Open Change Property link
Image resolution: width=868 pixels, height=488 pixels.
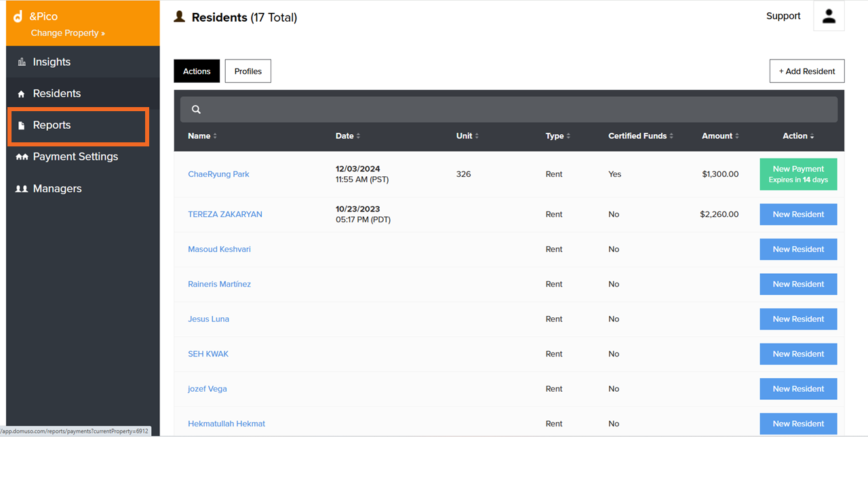(x=68, y=33)
